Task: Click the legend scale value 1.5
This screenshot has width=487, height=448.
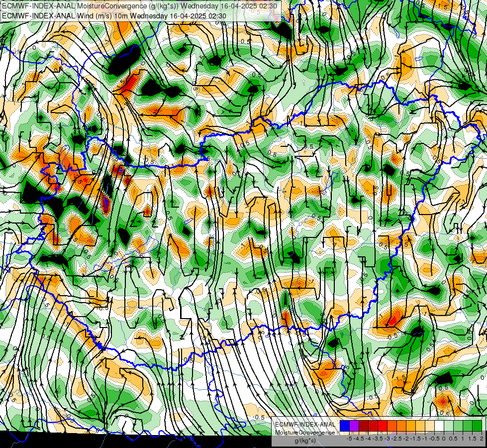Action: pyautogui.click(x=472, y=439)
